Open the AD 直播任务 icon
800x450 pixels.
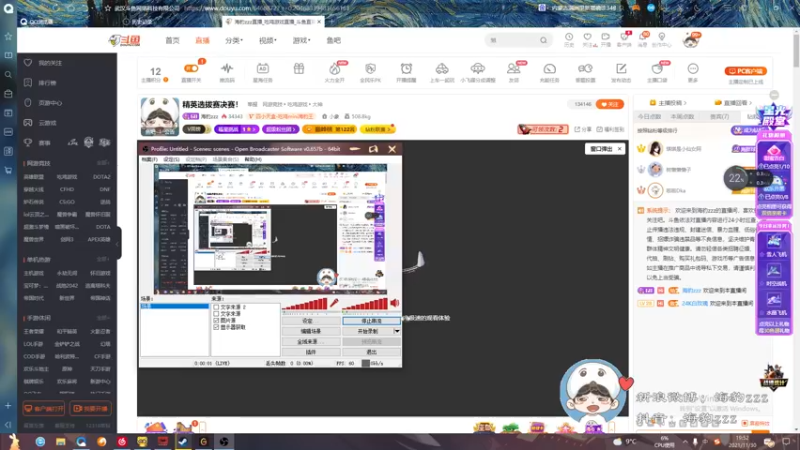(x=263, y=68)
